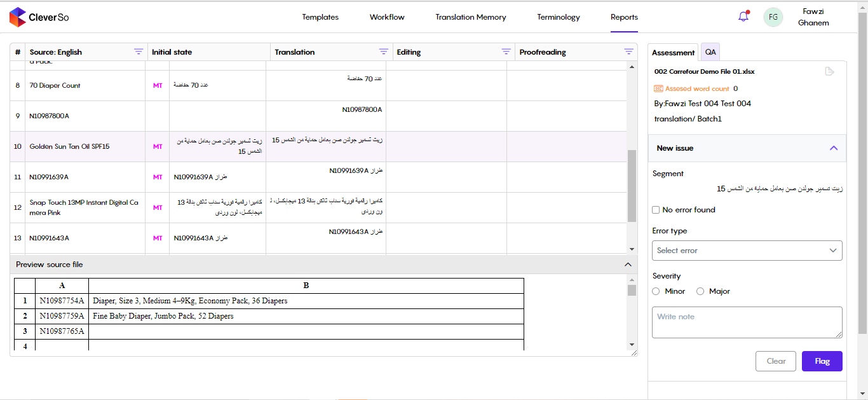
Task: Open the Templates menu
Action: point(320,17)
